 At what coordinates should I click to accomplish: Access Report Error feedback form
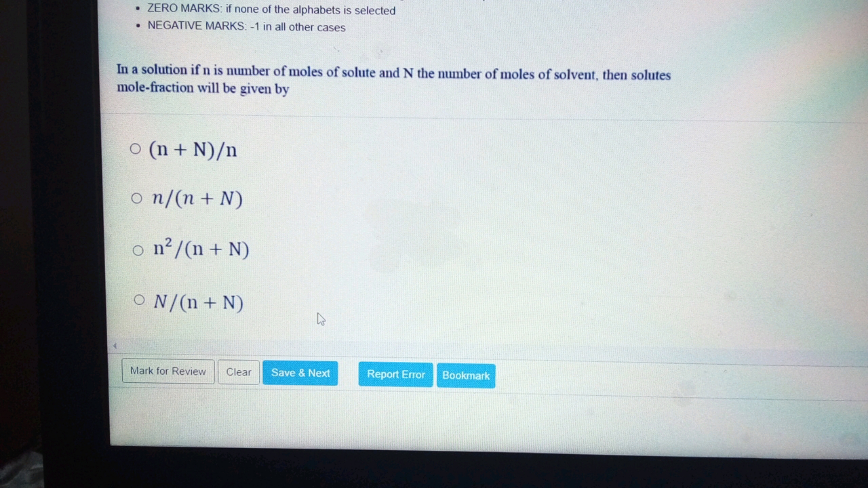point(395,375)
